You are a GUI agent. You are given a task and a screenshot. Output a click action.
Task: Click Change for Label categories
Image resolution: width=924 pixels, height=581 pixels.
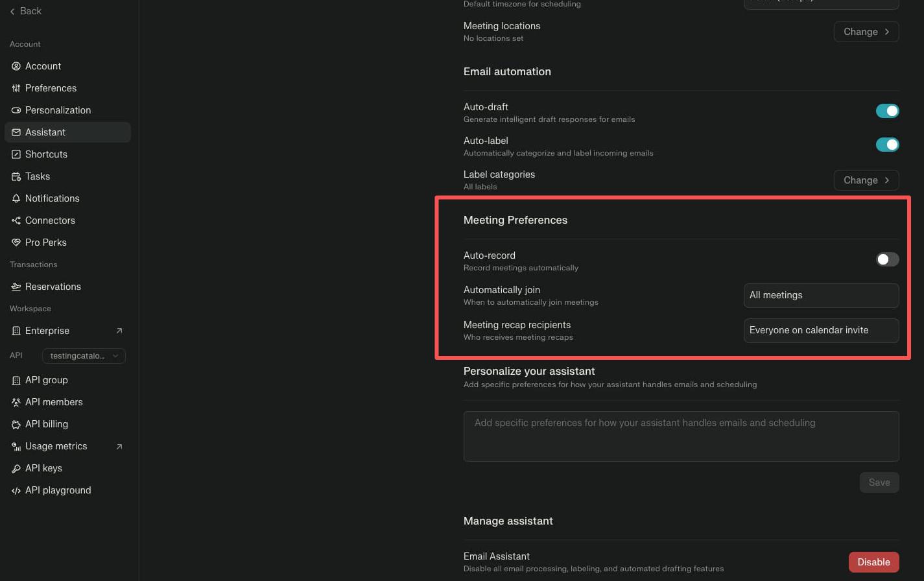pyautogui.click(x=866, y=180)
